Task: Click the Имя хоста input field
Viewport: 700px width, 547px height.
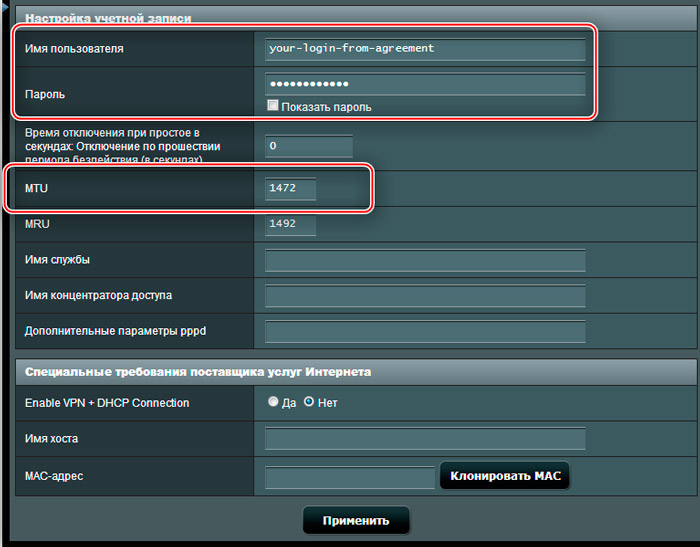Action: 425,438
